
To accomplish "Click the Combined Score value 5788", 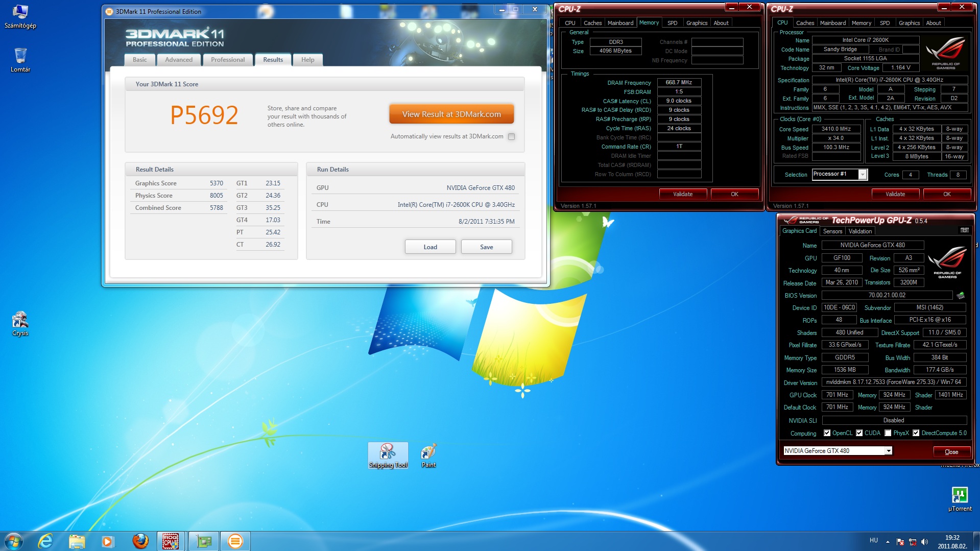I will click(217, 208).
